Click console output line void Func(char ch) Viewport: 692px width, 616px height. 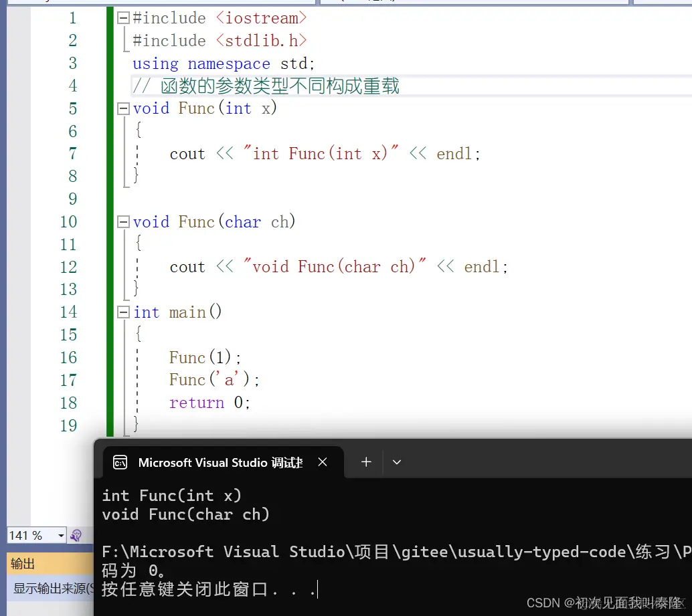pos(186,514)
